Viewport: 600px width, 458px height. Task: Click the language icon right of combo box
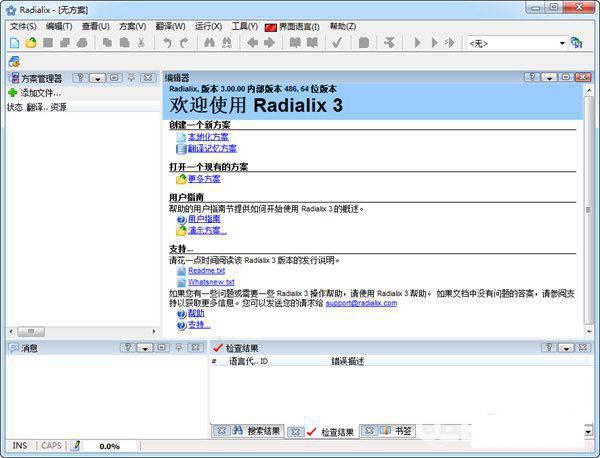coord(576,43)
